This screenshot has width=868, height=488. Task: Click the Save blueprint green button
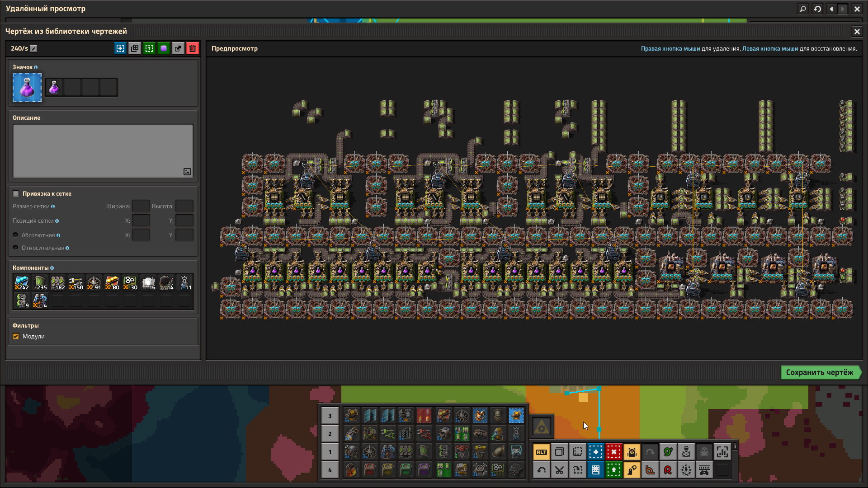[820, 372]
